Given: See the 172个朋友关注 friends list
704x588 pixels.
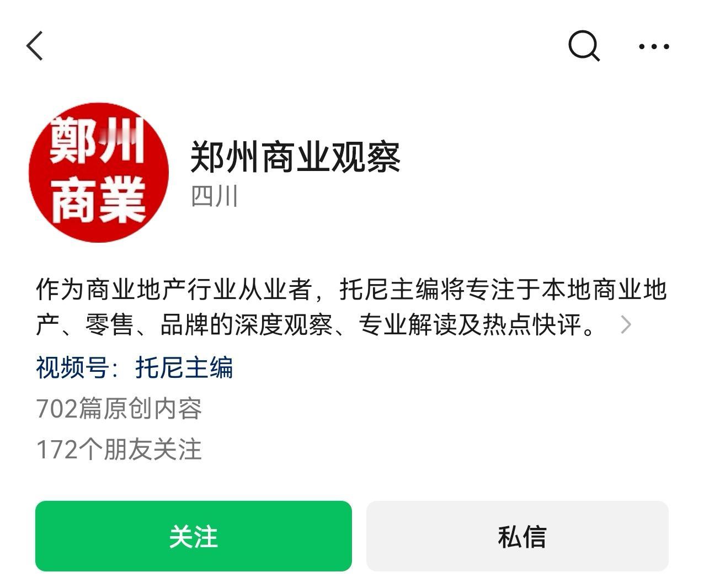Looking at the screenshot, I should [x=119, y=450].
